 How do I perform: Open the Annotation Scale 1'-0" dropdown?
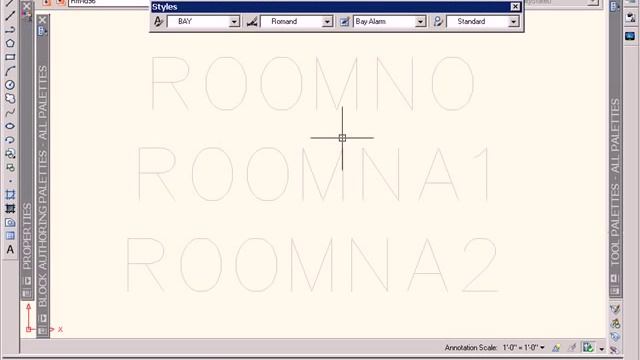point(542,348)
